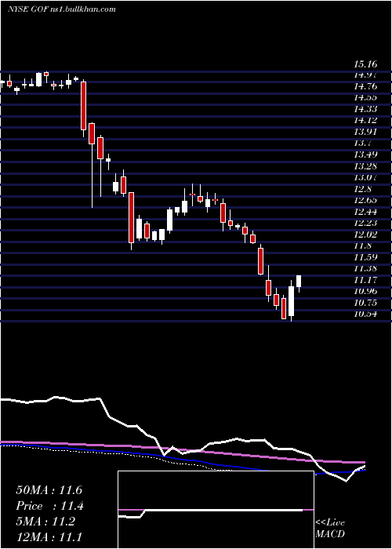Select the 12.02 price axis label

[365, 235]
